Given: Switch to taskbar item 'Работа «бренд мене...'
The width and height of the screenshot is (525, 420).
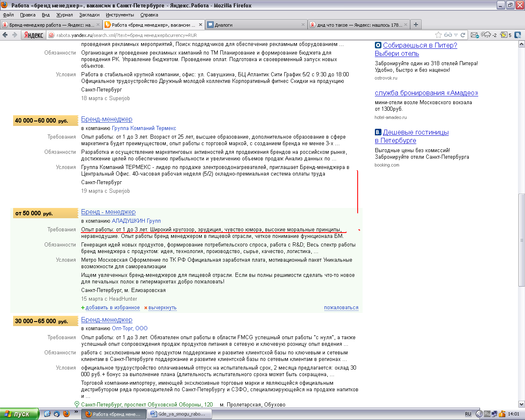Looking at the screenshot, I should (114, 414).
